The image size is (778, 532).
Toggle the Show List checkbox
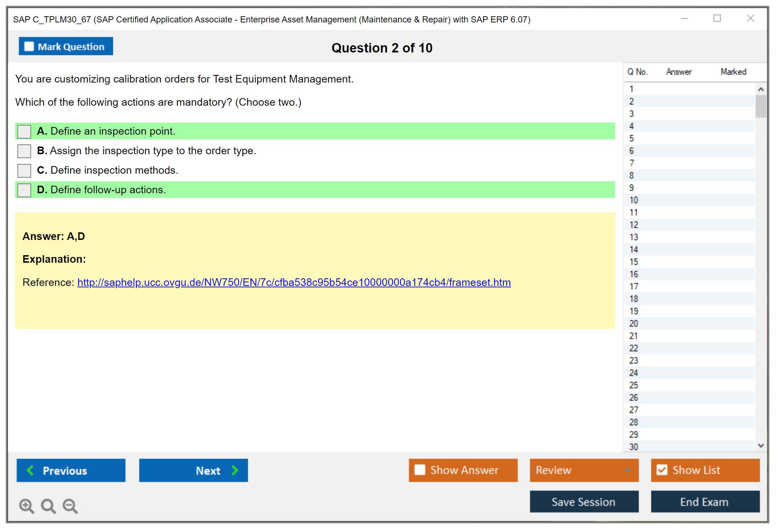pos(662,470)
